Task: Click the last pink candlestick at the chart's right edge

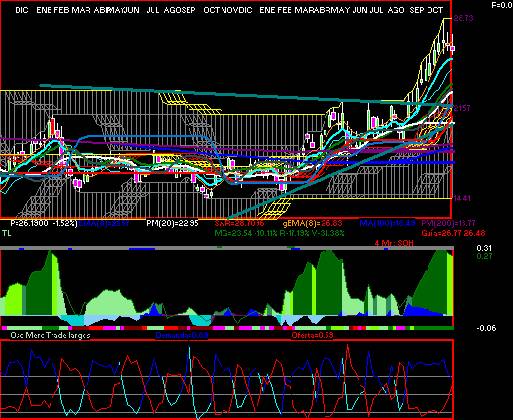Action: 453,49
